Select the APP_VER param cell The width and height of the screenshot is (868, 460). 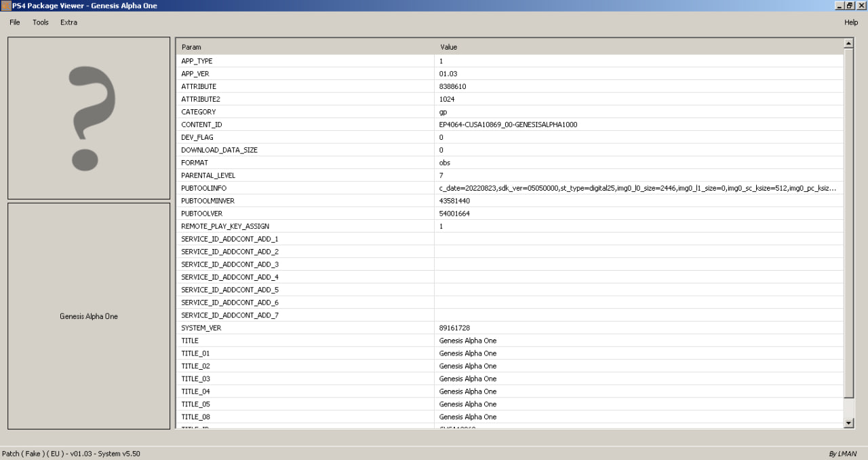pos(305,74)
